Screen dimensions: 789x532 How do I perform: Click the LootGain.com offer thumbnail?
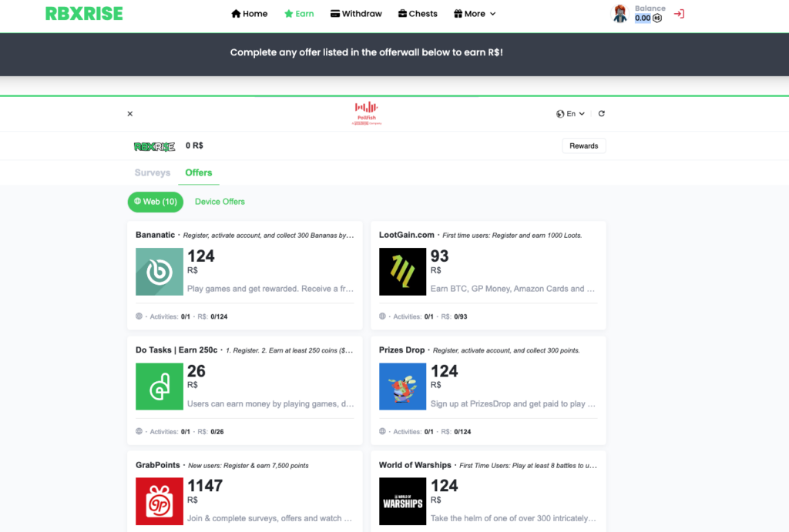point(402,272)
